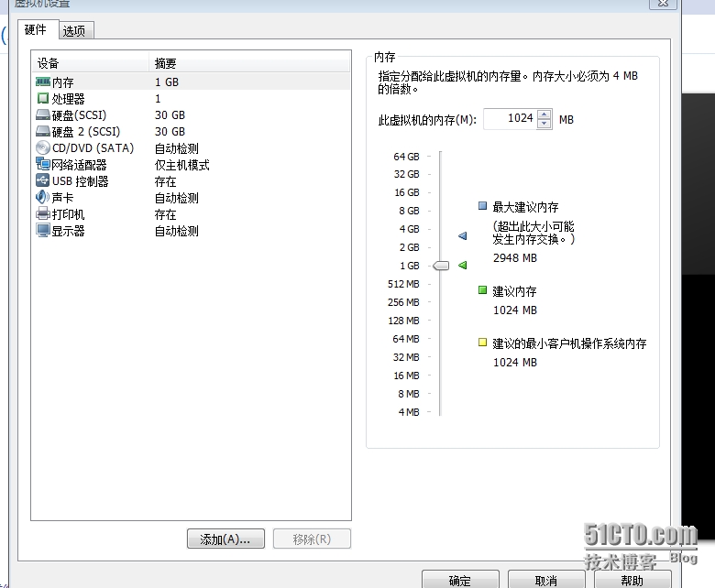715x588 pixels.
Task: Click the 添加(A)... add button
Action: 225,539
